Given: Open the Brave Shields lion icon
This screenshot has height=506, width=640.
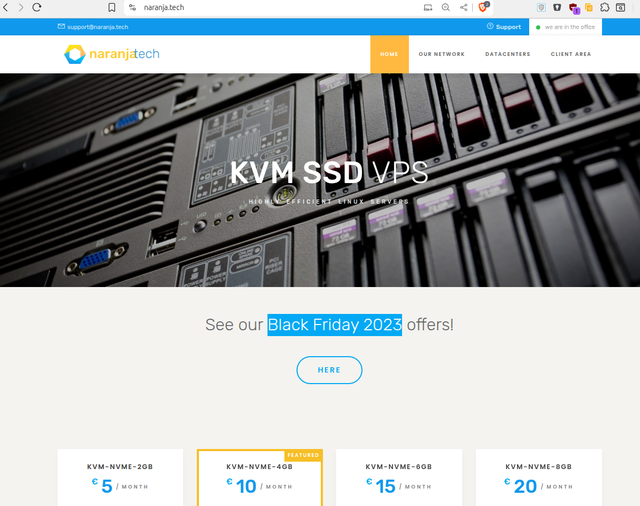Looking at the screenshot, I should (x=483, y=7).
